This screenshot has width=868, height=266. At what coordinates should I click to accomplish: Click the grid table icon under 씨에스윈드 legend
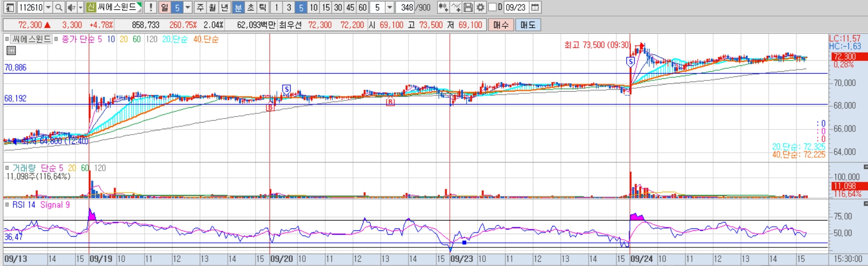pos(11,51)
